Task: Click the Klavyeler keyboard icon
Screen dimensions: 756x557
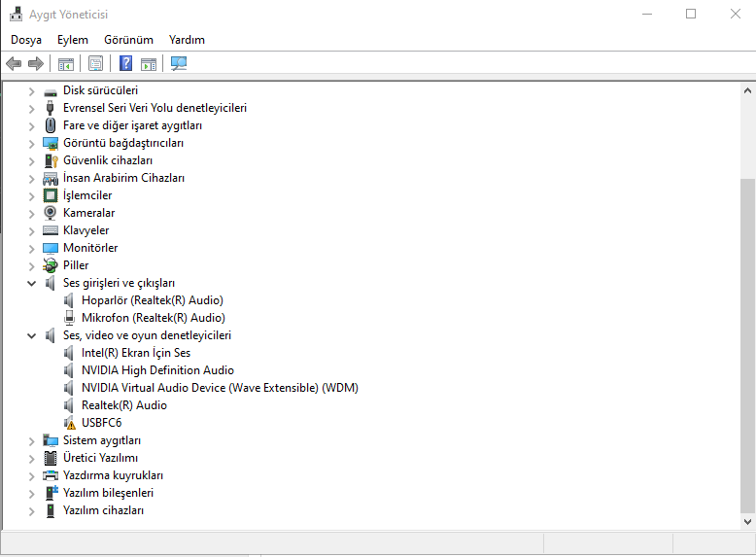Action: pos(51,230)
